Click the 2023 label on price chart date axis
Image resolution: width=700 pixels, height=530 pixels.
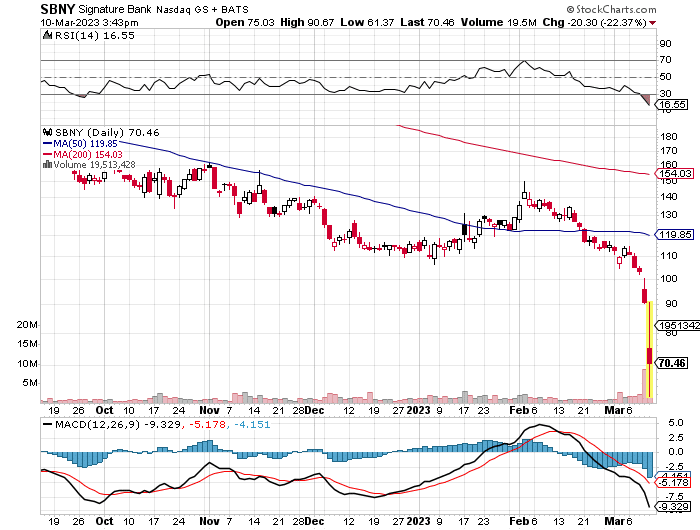tap(419, 410)
